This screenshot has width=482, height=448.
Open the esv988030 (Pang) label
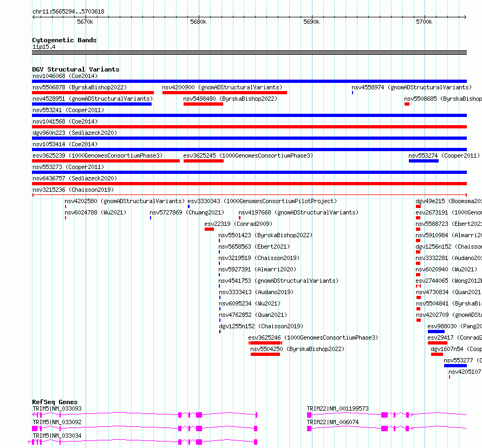454,326
